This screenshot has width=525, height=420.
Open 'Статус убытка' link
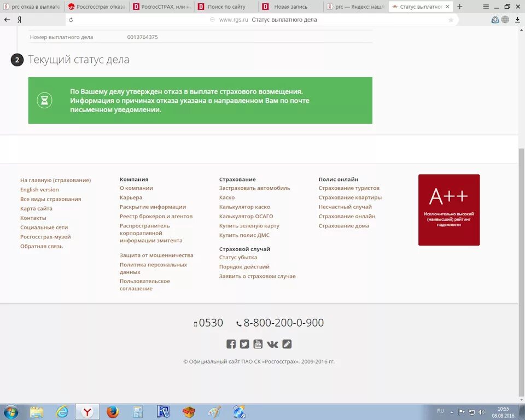(x=238, y=257)
